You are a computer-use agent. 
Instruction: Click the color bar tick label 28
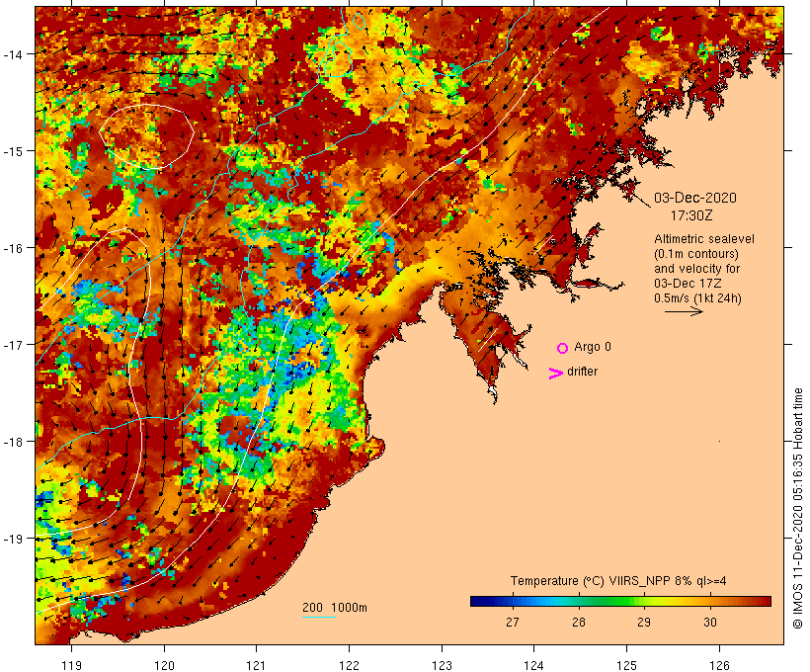[x=578, y=622]
